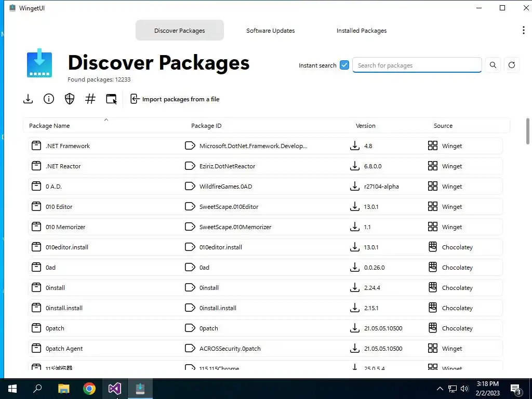Select the 010editor.install package name
Viewport: 532px width, 399px height.
(x=67, y=247)
